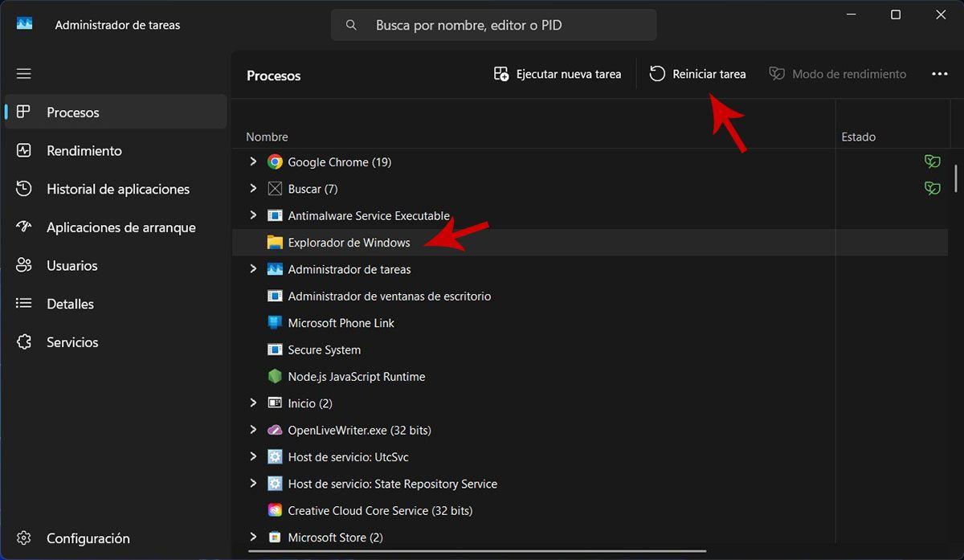Click the Inicio process icon
The width and height of the screenshot is (964, 560).
tap(275, 403)
